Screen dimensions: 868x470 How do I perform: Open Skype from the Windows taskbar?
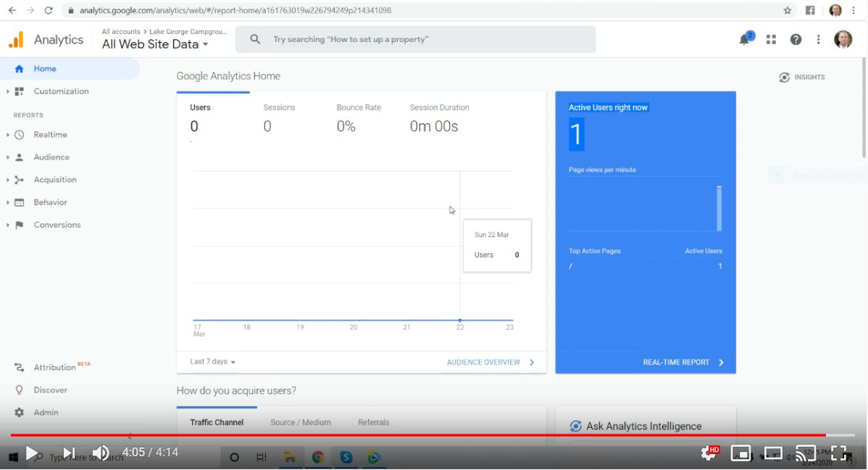[346, 457]
